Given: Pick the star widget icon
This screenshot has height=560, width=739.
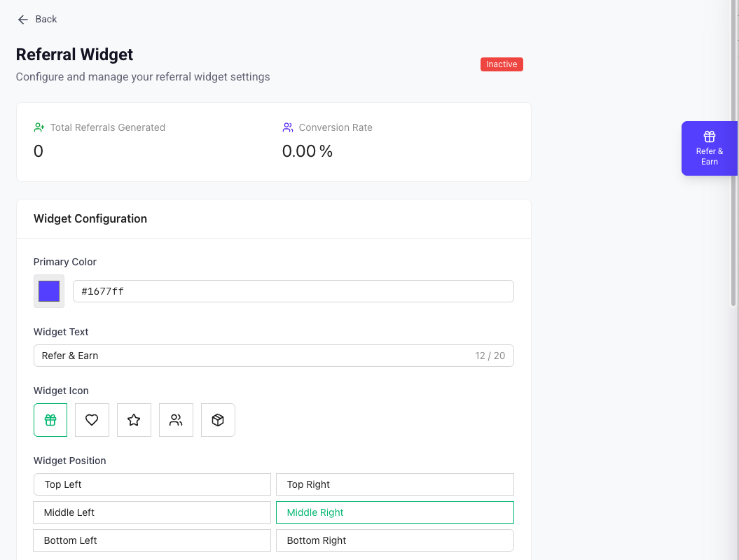Looking at the screenshot, I should point(134,419).
